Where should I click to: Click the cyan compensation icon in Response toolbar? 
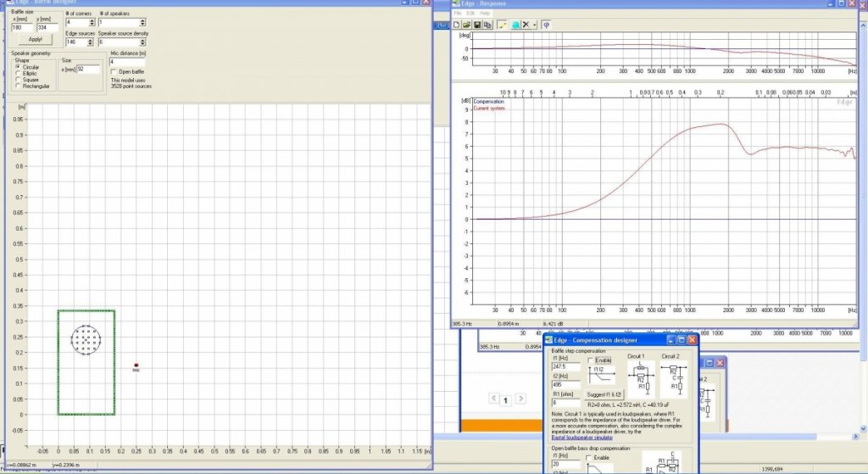pos(516,25)
